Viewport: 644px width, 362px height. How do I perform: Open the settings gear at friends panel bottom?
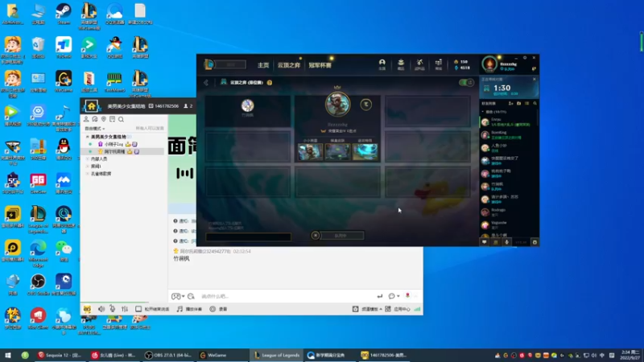point(535,242)
